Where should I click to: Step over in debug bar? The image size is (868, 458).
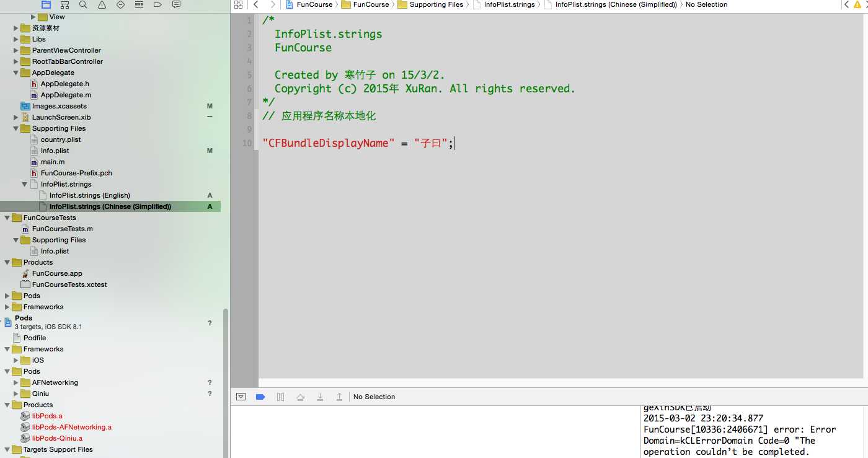[x=300, y=397]
